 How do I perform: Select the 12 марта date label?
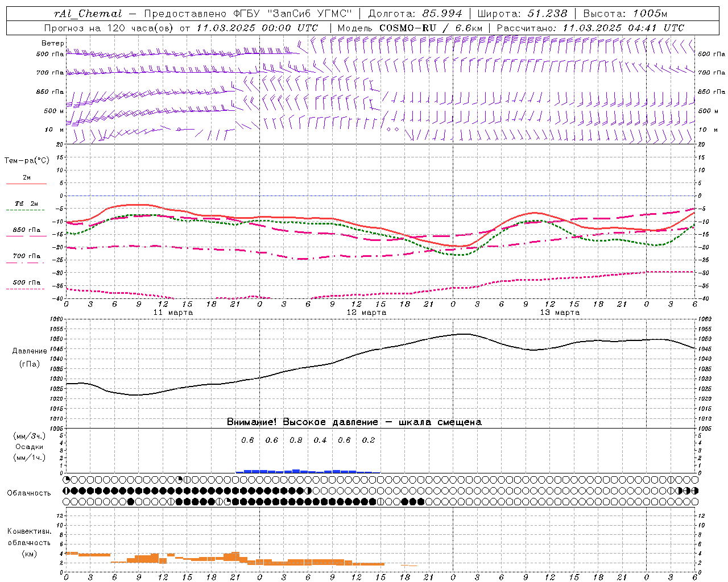pyautogui.click(x=366, y=313)
